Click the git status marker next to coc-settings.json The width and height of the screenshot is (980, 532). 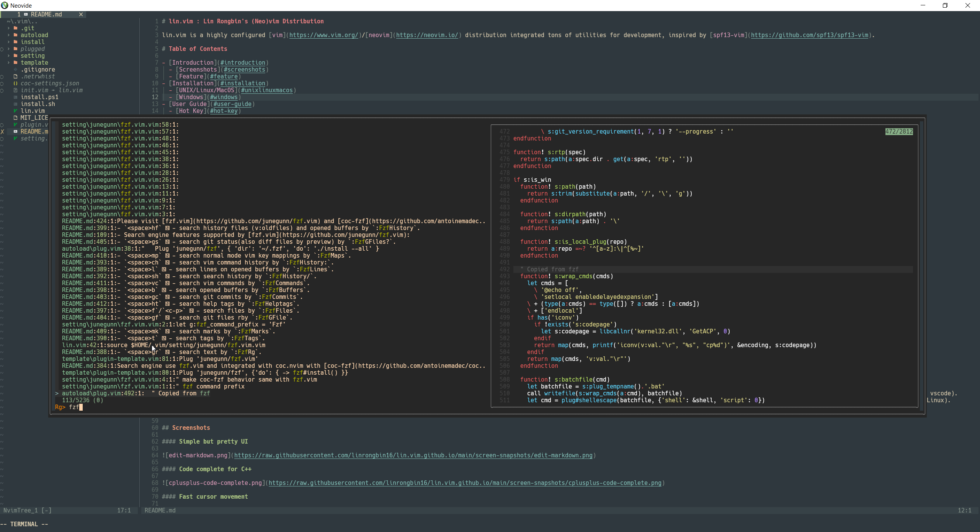pyautogui.click(x=2, y=84)
